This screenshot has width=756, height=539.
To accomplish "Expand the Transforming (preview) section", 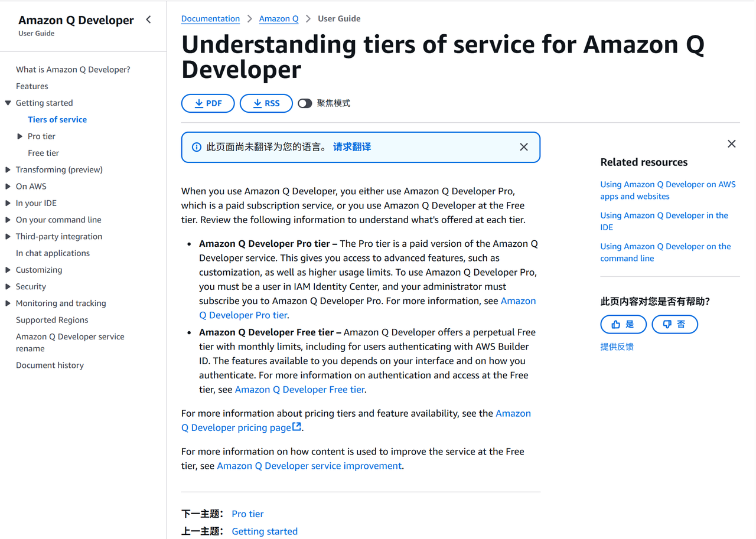I will pyautogui.click(x=8, y=169).
